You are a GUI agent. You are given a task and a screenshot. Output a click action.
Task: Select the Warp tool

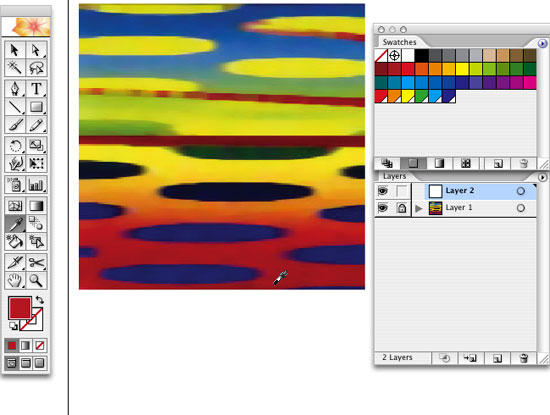tap(15, 163)
